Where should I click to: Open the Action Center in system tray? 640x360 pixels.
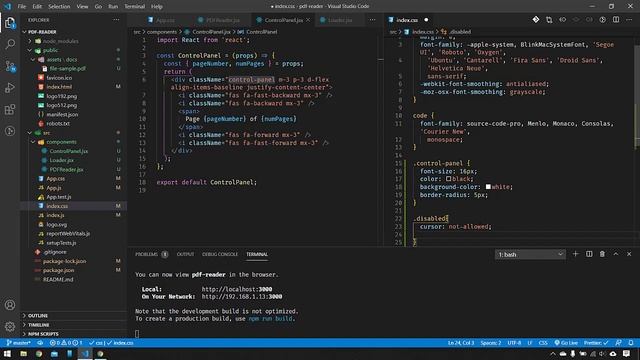pyautogui.click(x=627, y=353)
